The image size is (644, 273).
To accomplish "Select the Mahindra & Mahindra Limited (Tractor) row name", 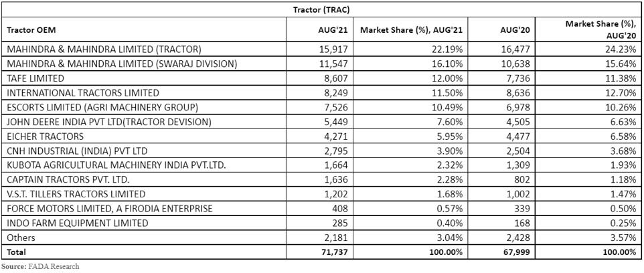I will click(103, 49).
